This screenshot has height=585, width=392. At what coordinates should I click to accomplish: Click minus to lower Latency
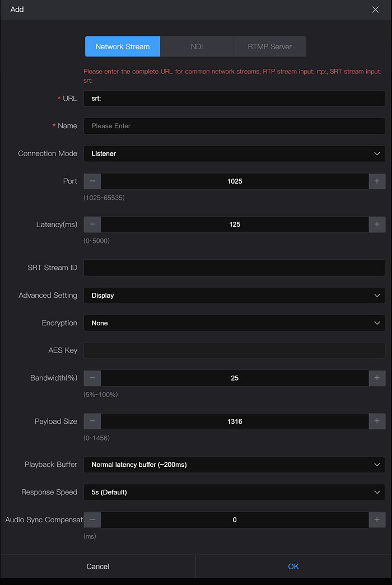(92, 224)
